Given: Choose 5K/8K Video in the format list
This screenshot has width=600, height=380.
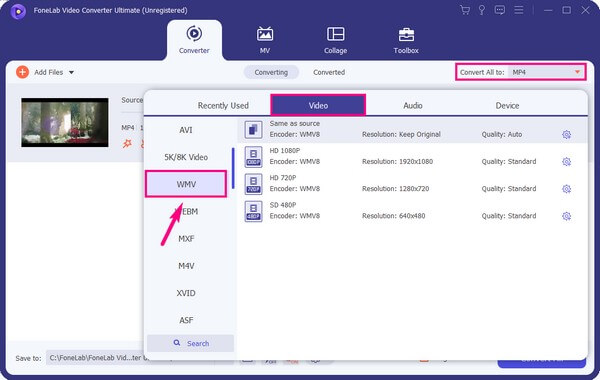Looking at the screenshot, I should (x=186, y=157).
